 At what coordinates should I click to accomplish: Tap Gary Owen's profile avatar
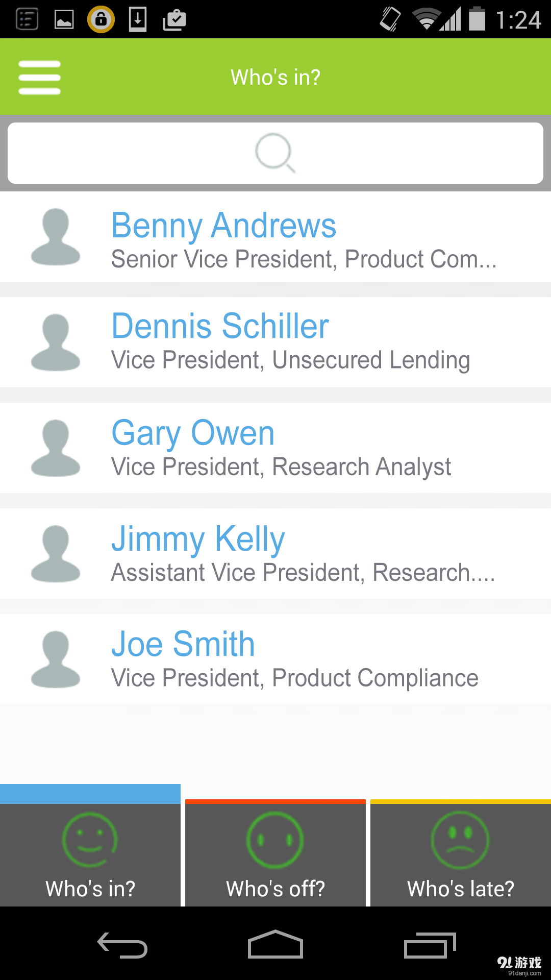(56, 448)
